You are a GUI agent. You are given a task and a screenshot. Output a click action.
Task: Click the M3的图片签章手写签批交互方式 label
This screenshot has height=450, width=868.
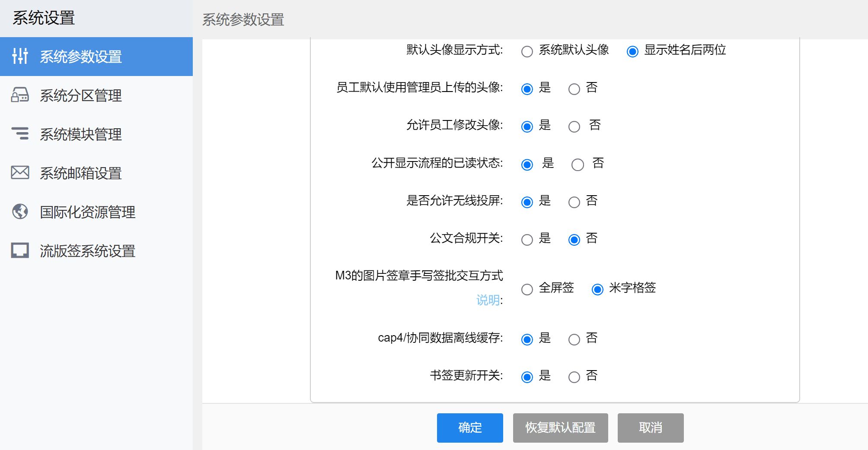click(x=419, y=276)
